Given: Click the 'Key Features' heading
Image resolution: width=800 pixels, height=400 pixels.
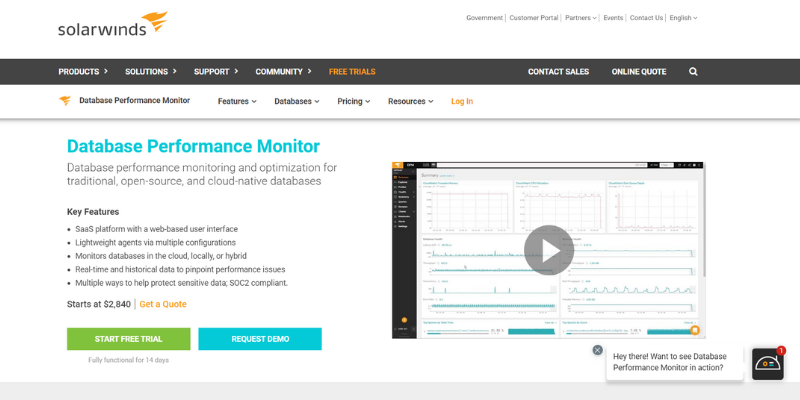Looking at the screenshot, I should point(93,212).
